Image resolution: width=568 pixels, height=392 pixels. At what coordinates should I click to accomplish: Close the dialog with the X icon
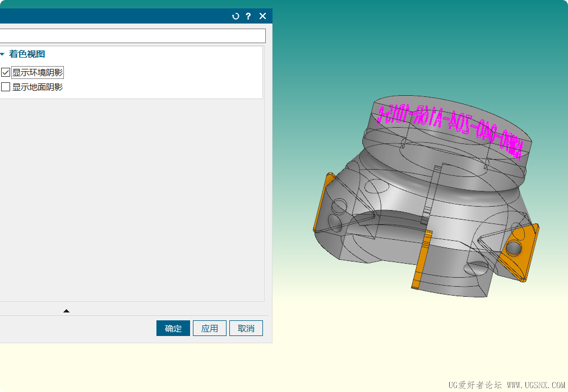(x=262, y=16)
